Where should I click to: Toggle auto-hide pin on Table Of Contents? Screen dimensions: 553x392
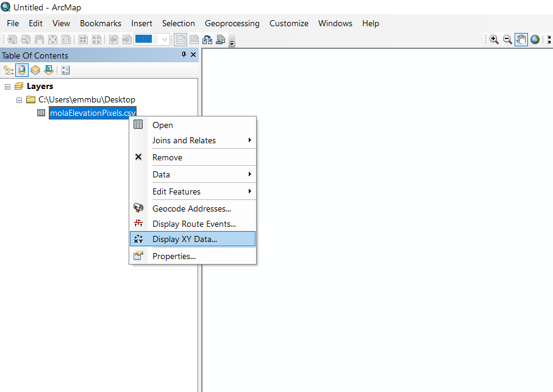coord(184,55)
